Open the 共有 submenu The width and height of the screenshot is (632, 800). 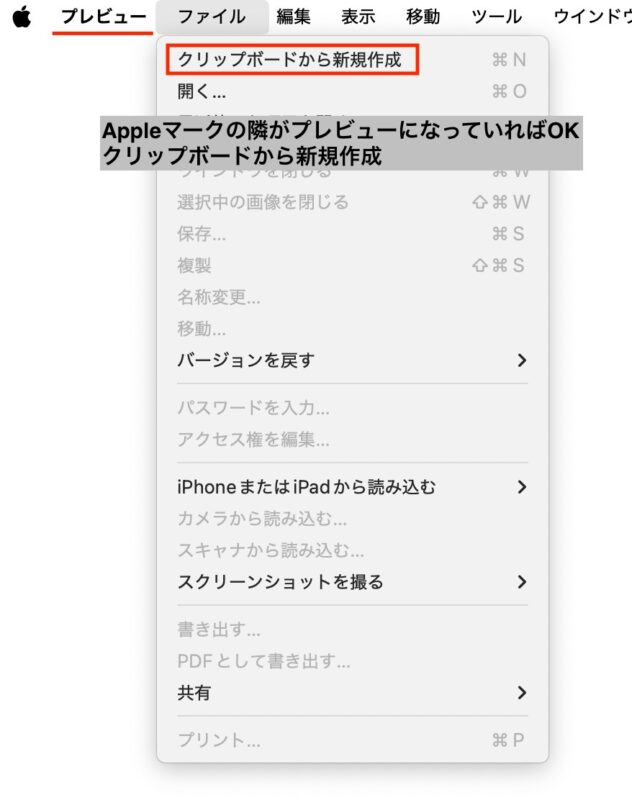tap(352, 692)
